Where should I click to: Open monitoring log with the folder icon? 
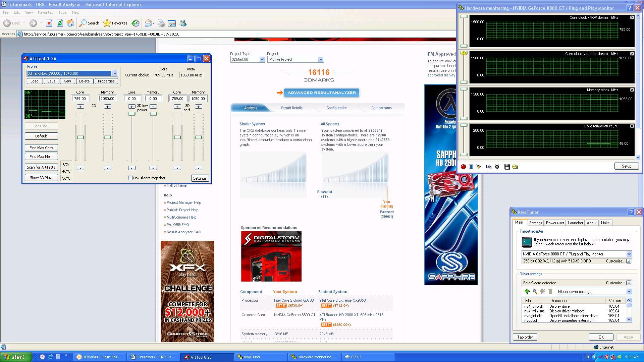pos(515,167)
